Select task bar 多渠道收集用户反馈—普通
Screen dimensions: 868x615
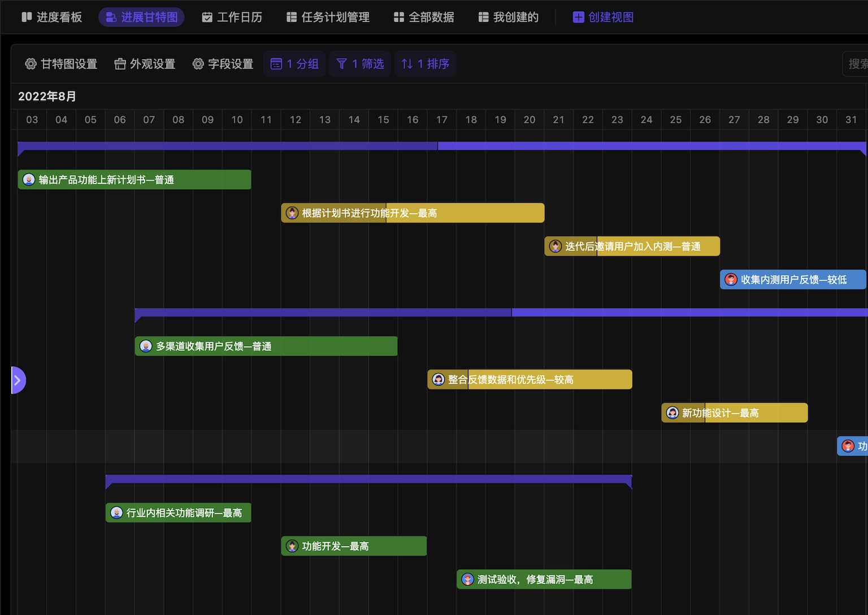(266, 346)
